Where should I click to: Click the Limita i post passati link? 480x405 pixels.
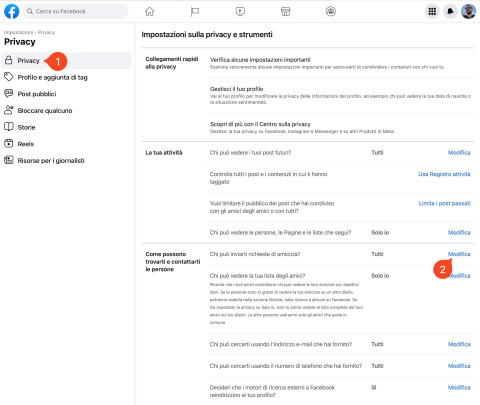[444, 203]
